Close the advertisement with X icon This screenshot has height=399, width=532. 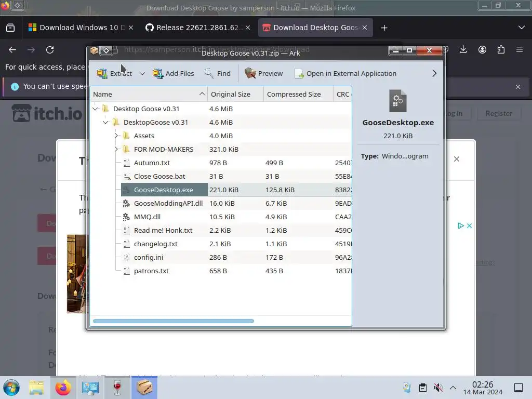tap(469, 225)
